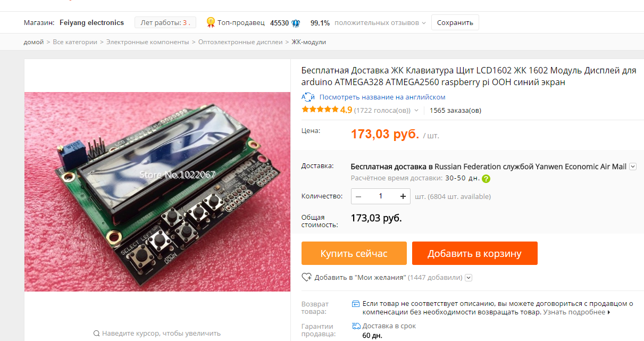Click the Купить сейчас button

(x=354, y=253)
